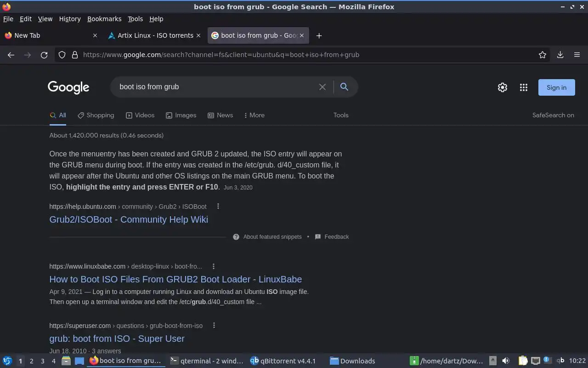Bookmark this page with the star
Image resolution: width=588 pixels, height=368 pixels.
pyautogui.click(x=543, y=55)
